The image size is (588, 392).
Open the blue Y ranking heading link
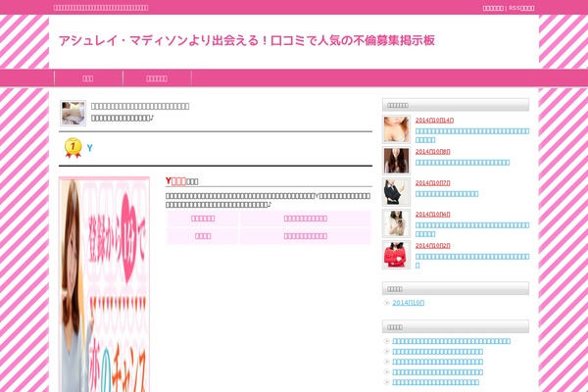tap(89, 148)
